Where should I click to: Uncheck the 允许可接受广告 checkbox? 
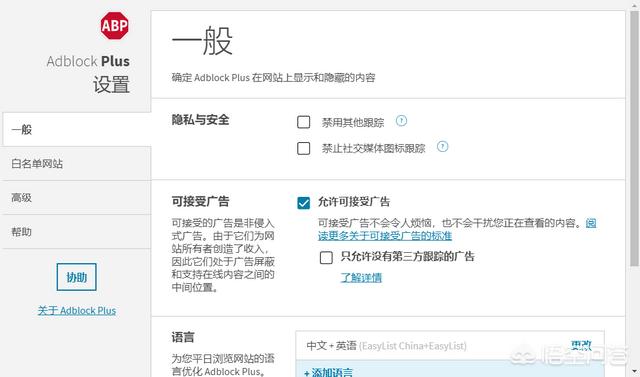coord(303,203)
